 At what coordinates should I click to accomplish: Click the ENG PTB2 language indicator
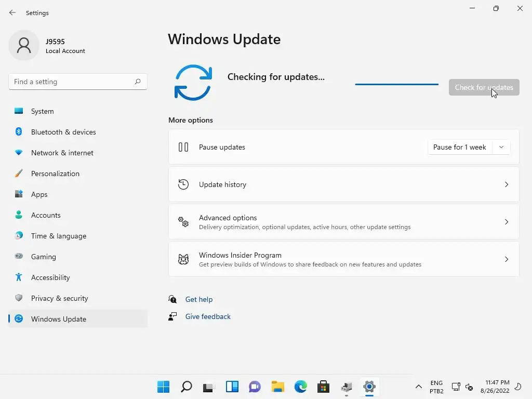pos(436,387)
